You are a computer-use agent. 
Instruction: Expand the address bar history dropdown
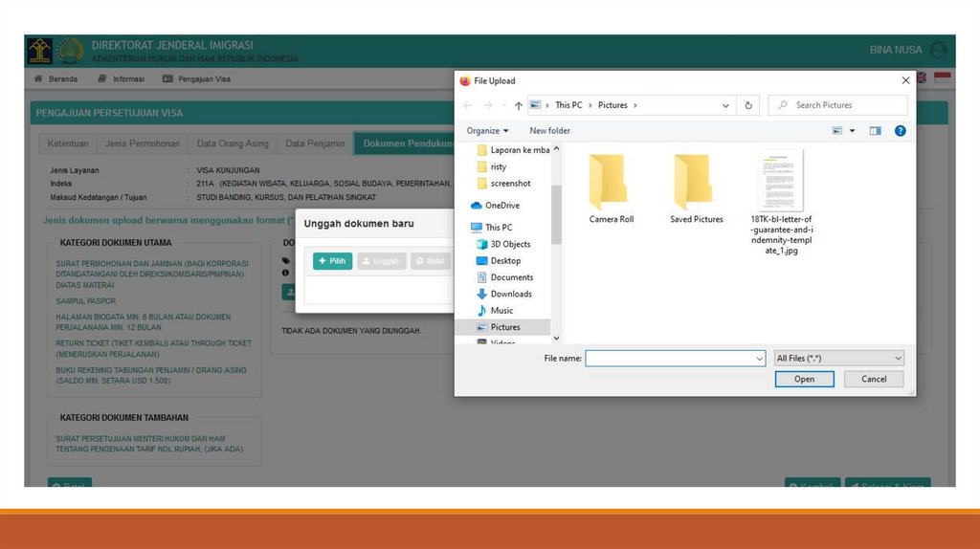pyautogui.click(x=725, y=105)
